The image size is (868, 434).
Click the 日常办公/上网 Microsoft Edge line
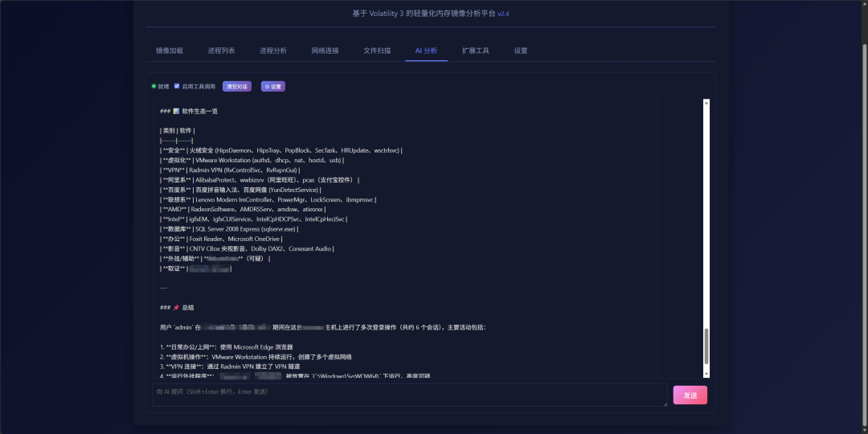(x=227, y=347)
